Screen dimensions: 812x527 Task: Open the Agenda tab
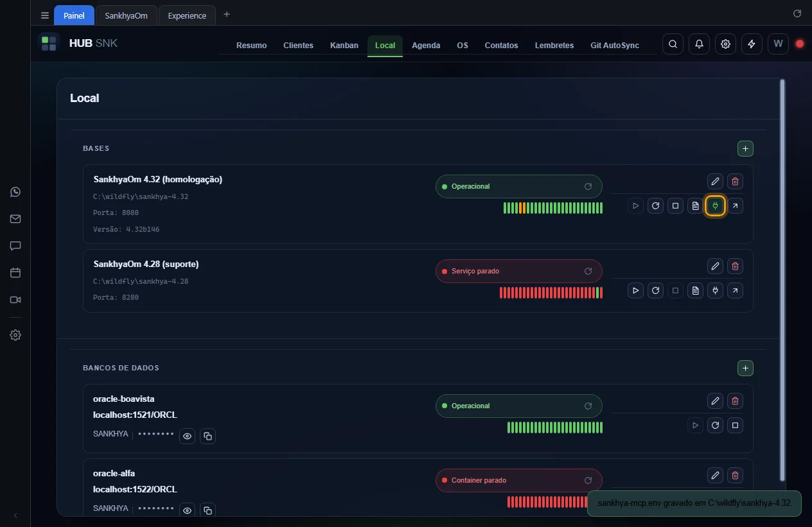click(x=426, y=46)
